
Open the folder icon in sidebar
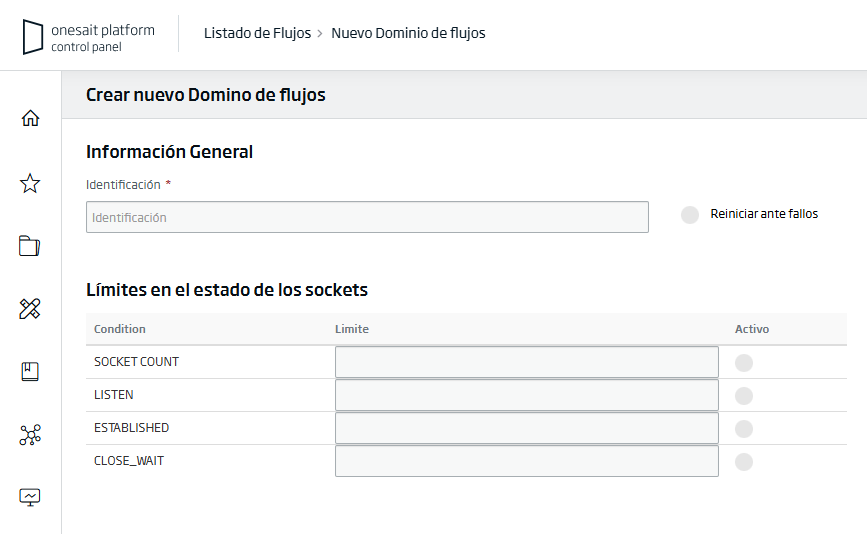pyautogui.click(x=30, y=246)
